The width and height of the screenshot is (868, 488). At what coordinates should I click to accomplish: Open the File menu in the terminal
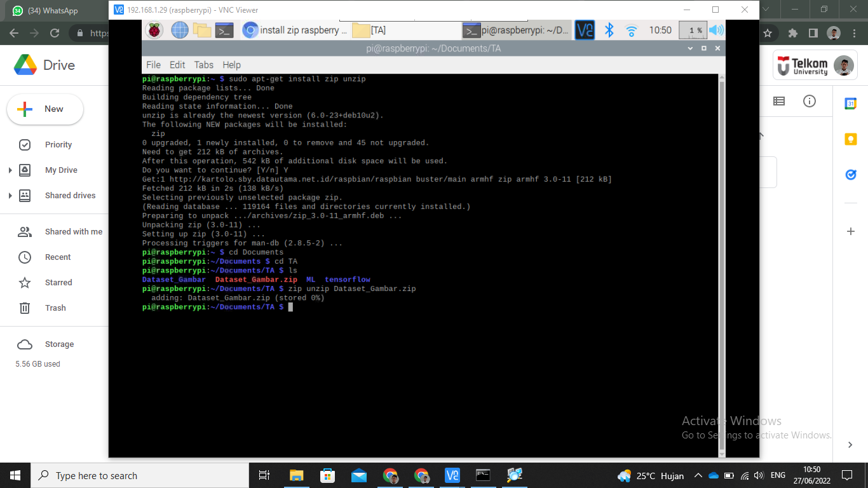click(153, 64)
